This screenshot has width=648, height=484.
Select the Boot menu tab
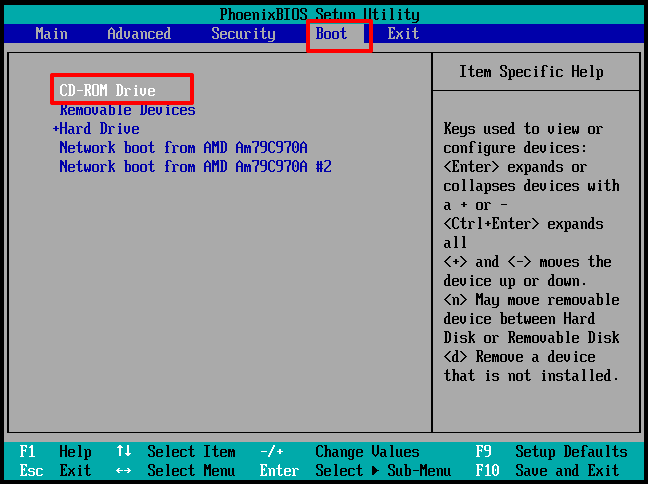coord(331,33)
